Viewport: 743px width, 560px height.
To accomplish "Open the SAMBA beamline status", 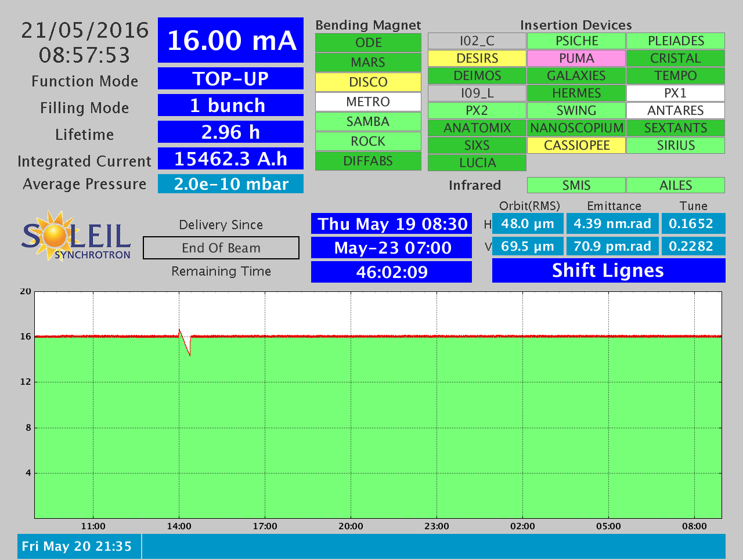I will tap(368, 122).
